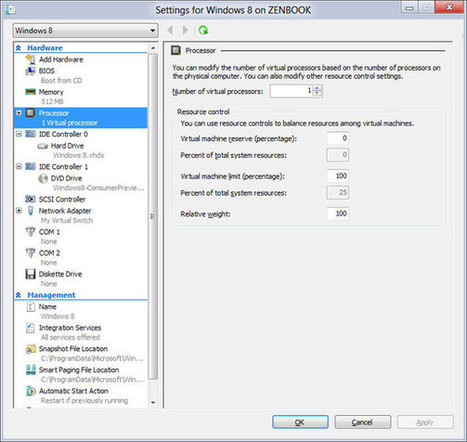Increase number of virtual processors
The width and height of the screenshot is (467, 442).
tap(317, 88)
